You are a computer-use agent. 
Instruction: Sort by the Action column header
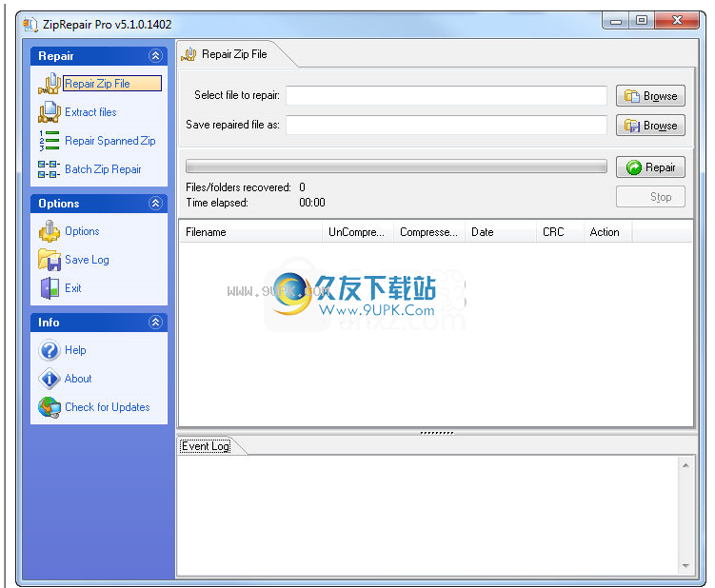(x=607, y=232)
